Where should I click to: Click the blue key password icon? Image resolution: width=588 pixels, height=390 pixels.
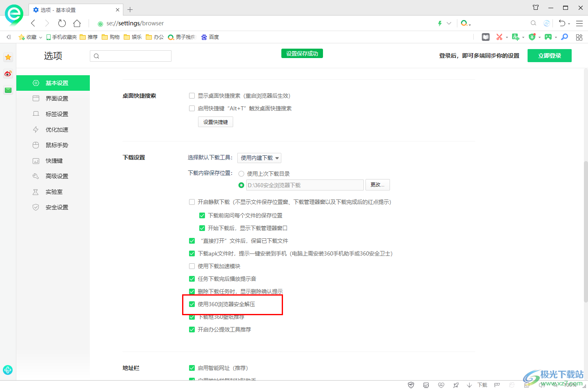pos(565,37)
